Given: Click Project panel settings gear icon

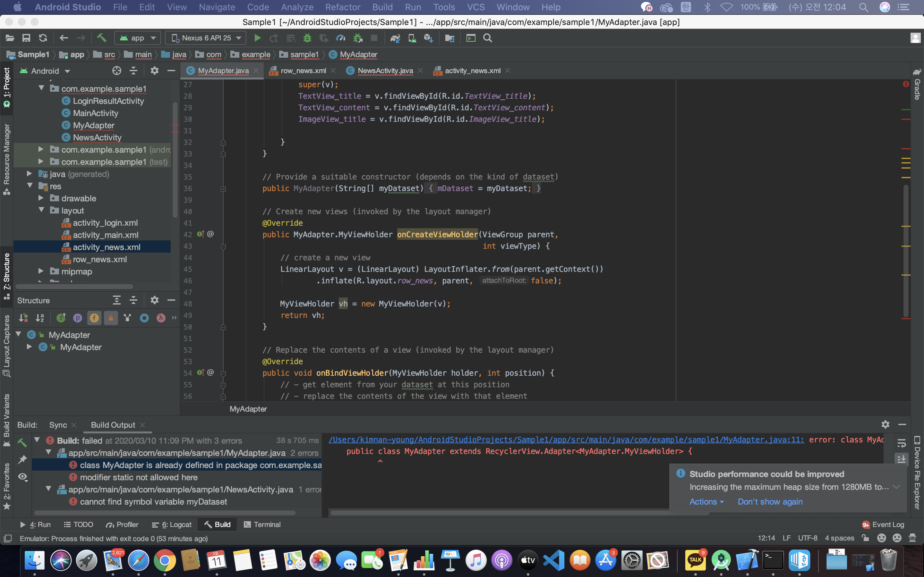Looking at the screenshot, I should 154,71.
